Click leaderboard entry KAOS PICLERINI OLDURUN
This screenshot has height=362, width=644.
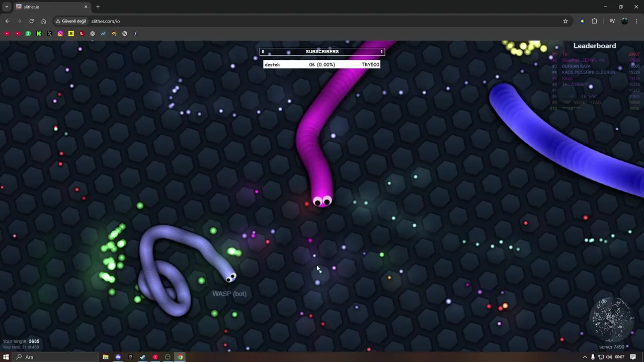point(588,72)
